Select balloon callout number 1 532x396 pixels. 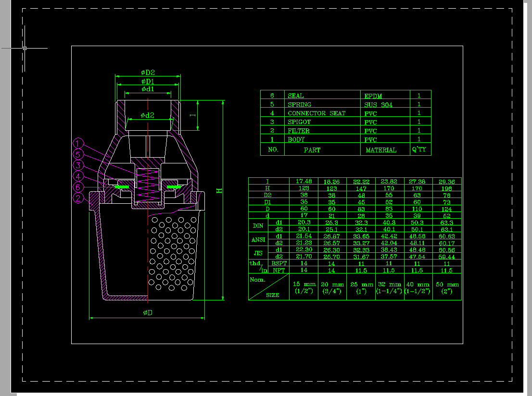coord(78,143)
